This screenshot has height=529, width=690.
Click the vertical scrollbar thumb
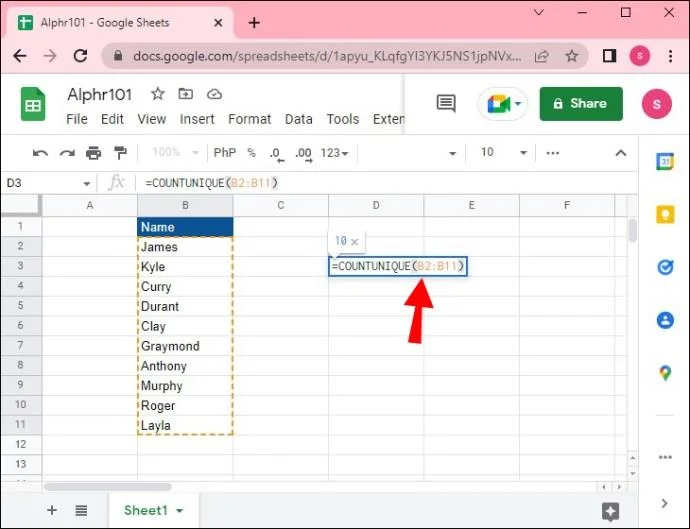[632, 230]
